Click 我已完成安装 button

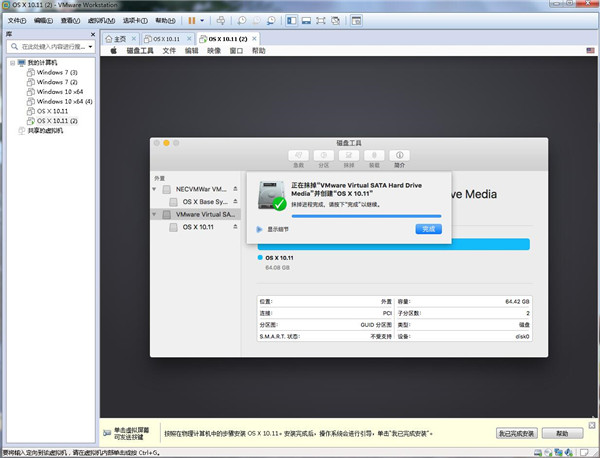pyautogui.click(x=517, y=434)
